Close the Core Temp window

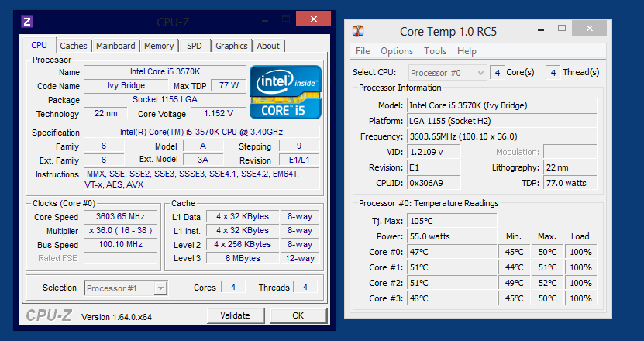[x=590, y=29]
